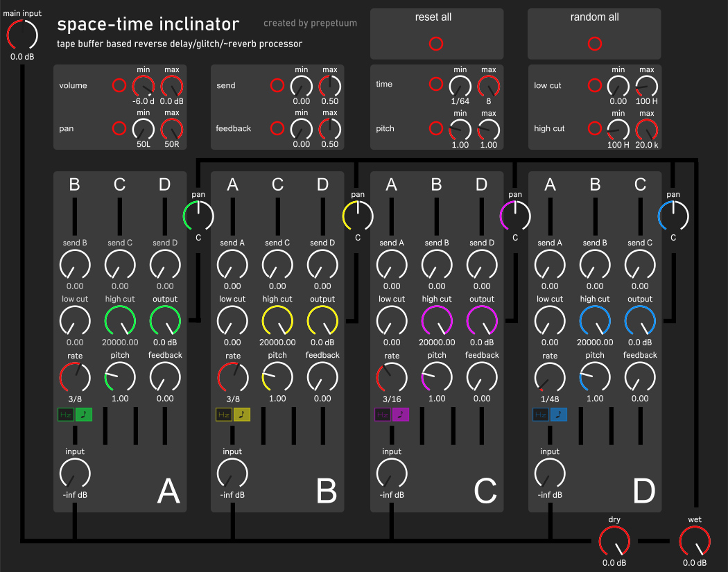Click the main input knob
The width and height of the screenshot is (728, 572).
tap(21, 35)
